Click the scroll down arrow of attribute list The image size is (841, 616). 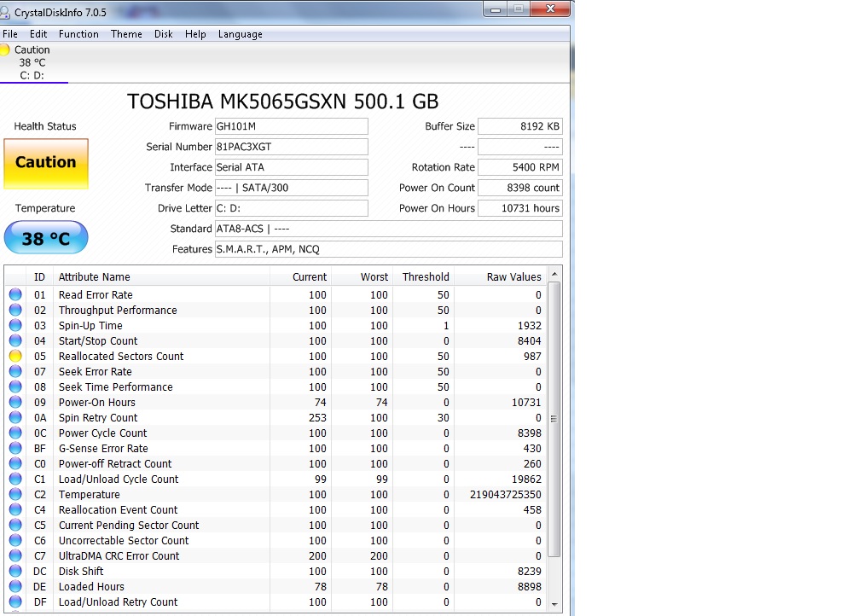(x=554, y=604)
